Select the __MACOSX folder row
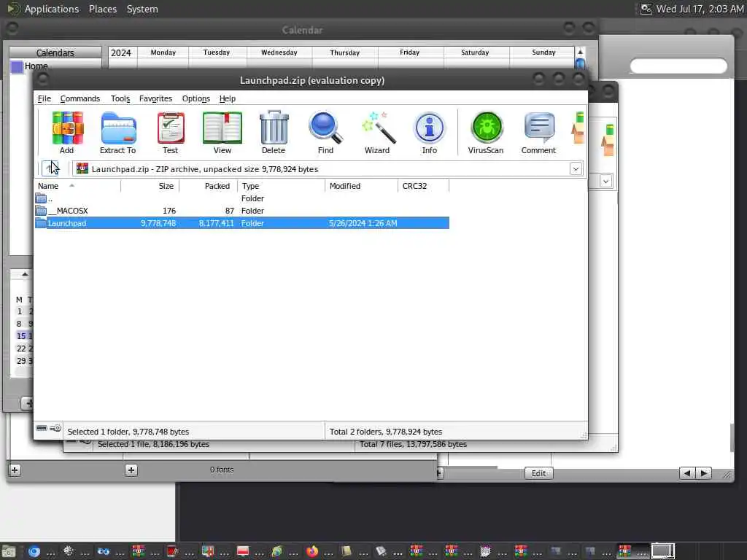 (x=242, y=211)
